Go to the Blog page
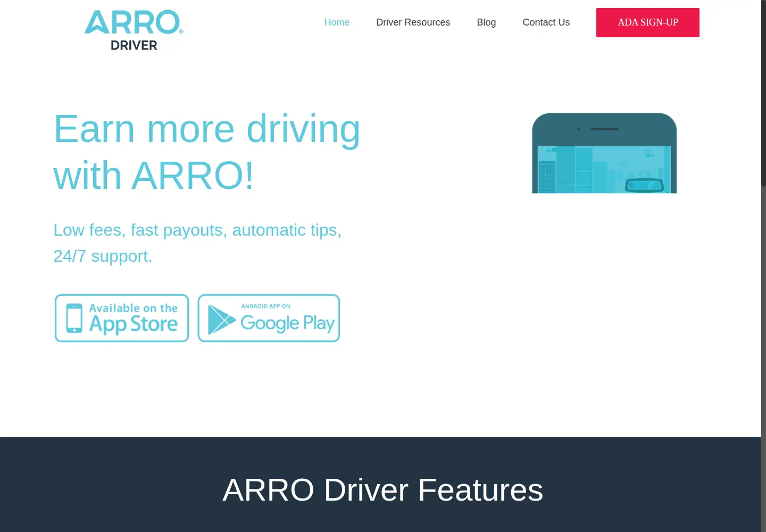Image resolution: width=766 pixels, height=532 pixels. coord(486,22)
